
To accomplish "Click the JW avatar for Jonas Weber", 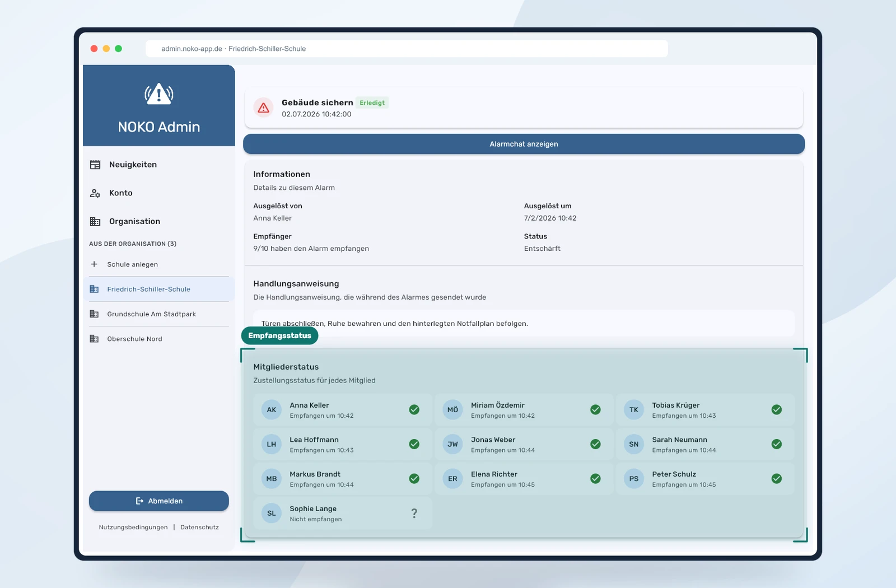I will pos(452,444).
